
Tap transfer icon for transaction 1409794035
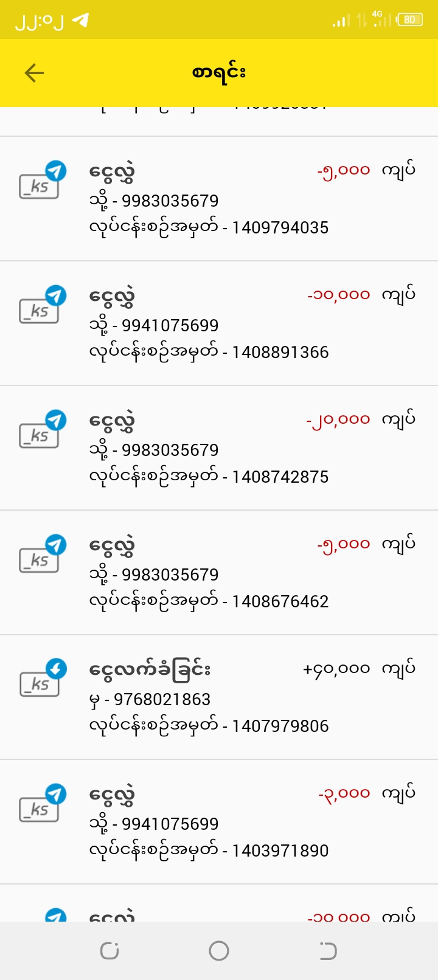[41, 181]
